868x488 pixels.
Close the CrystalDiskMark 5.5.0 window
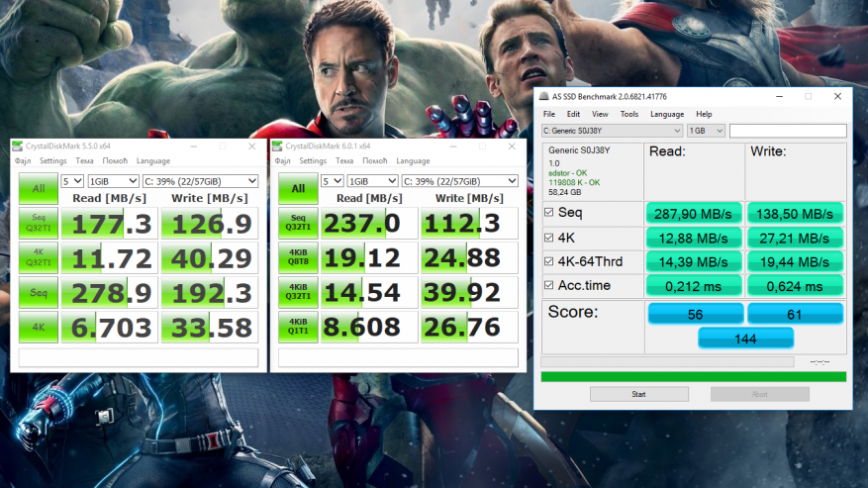252,146
